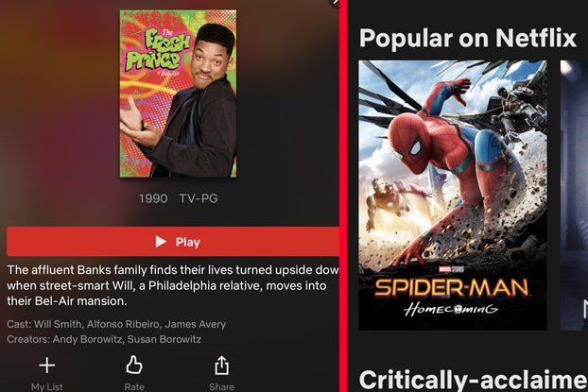
Task: Open the Critically-acclaimed row heading
Action: pos(474,380)
